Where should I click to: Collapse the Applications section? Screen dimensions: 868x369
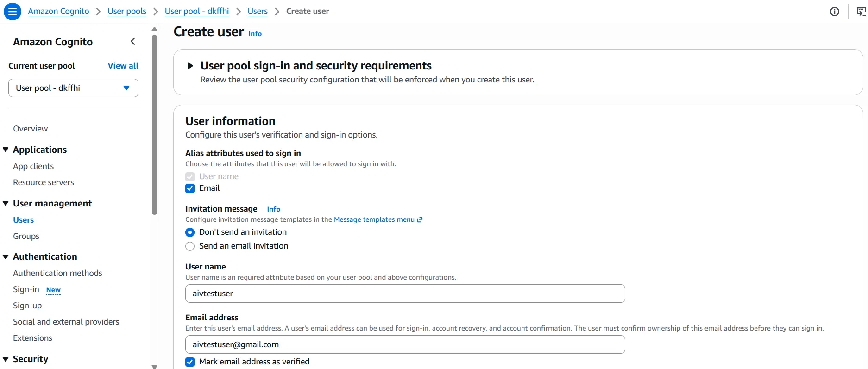tap(6, 150)
